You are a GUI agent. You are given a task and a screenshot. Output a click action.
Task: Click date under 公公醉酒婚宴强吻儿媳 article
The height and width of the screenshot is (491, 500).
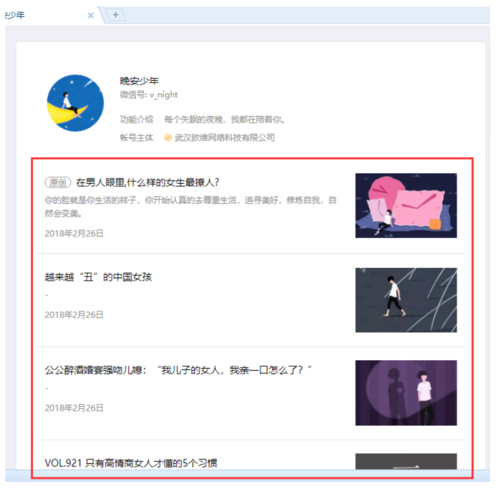point(74,408)
